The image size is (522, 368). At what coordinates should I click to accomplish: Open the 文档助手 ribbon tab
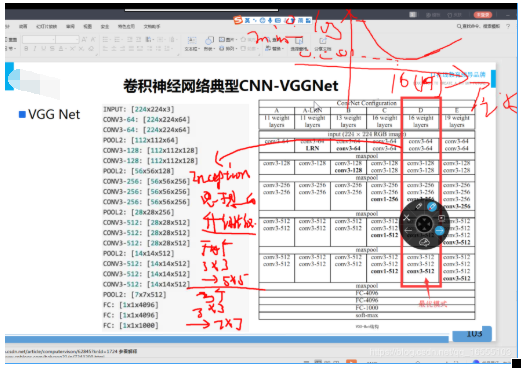(152, 26)
